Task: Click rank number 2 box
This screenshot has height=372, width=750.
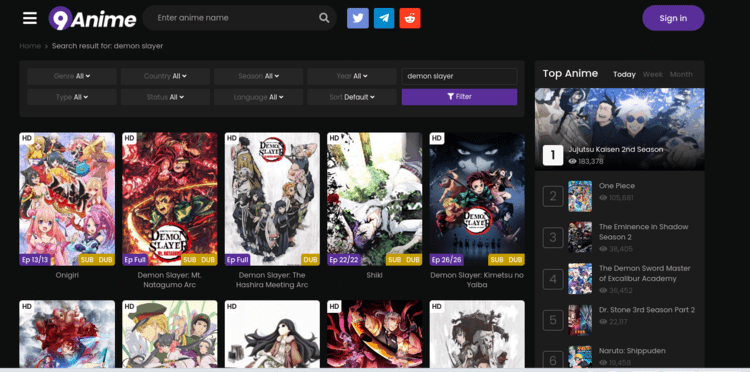Action: coord(553,196)
